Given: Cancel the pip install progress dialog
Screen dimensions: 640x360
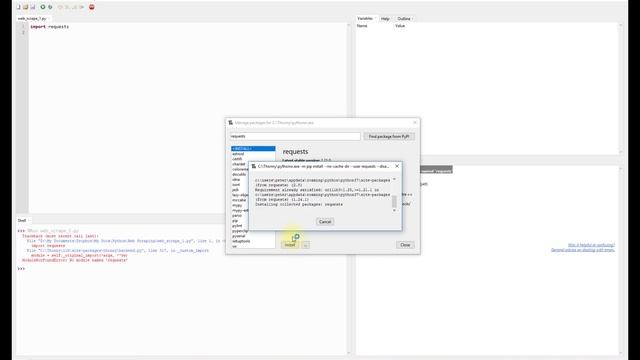Looking at the screenshot, I should pyautogui.click(x=325, y=222).
